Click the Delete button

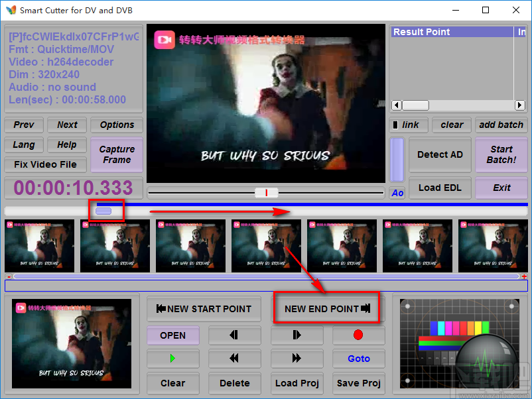point(234,383)
